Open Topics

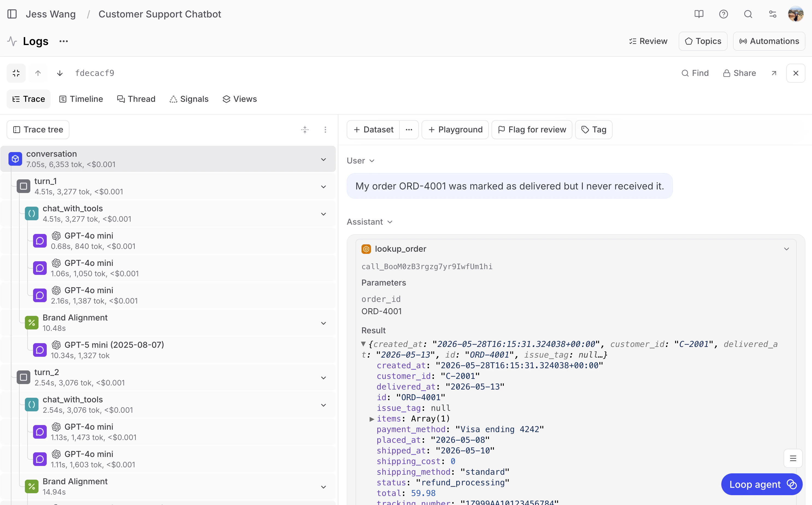703,41
